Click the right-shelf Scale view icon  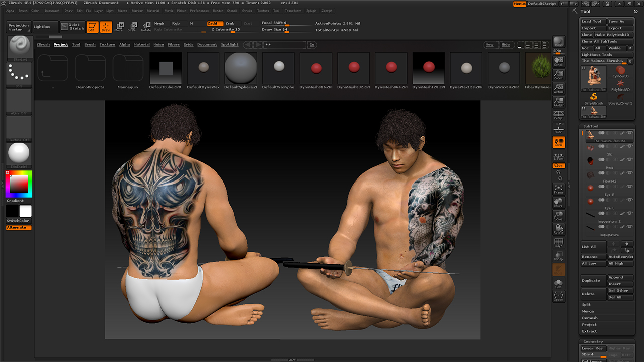click(558, 216)
